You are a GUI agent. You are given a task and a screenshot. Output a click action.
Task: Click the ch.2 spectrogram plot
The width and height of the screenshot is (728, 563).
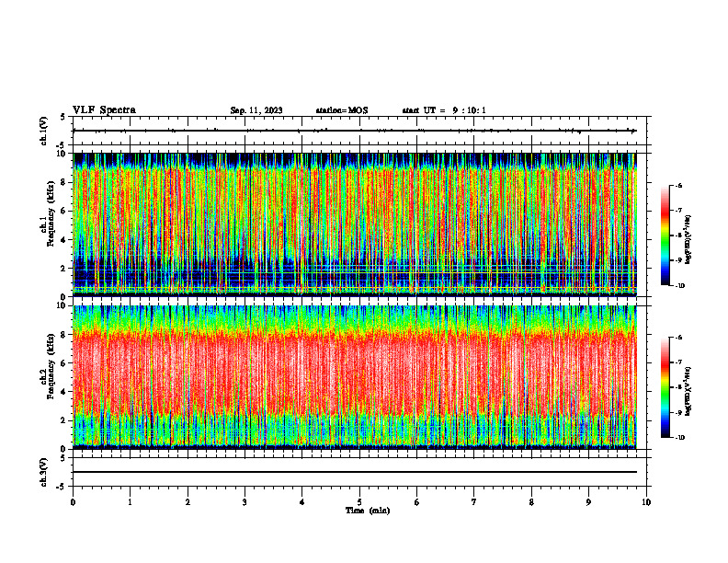coord(355,377)
